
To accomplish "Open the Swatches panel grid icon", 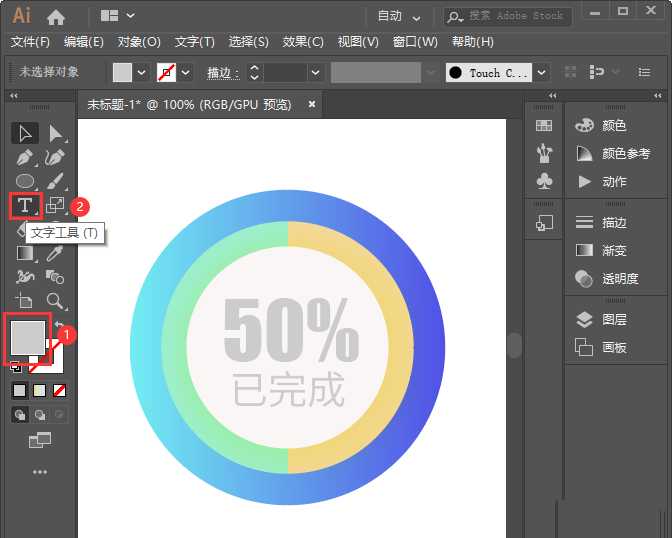I will coord(544,126).
